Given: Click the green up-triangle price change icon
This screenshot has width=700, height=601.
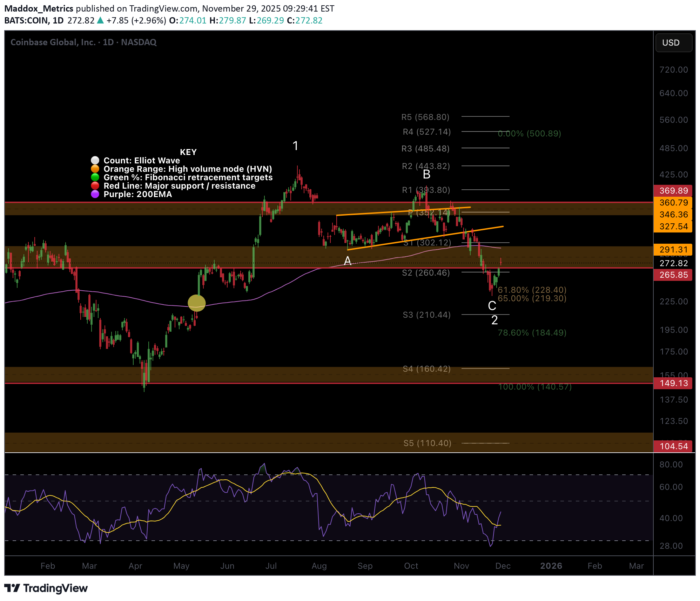Looking at the screenshot, I should (x=100, y=20).
